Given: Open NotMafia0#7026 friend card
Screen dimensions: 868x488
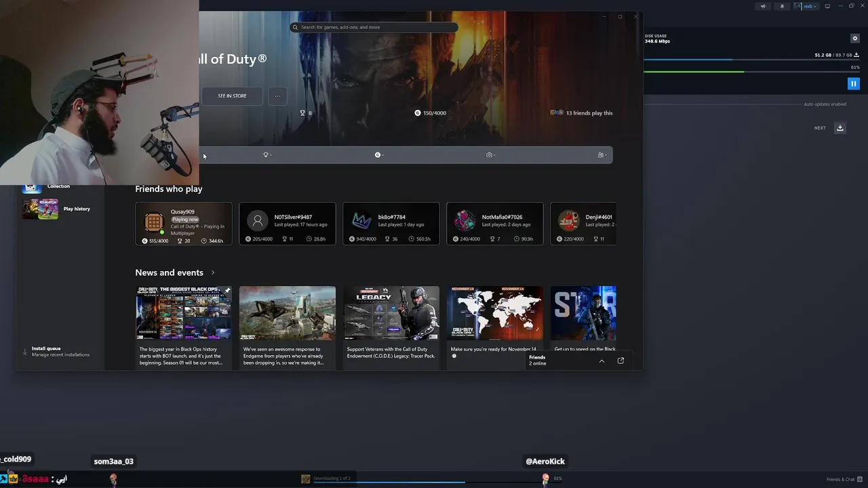Looking at the screenshot, I should [x=494, y=224].
